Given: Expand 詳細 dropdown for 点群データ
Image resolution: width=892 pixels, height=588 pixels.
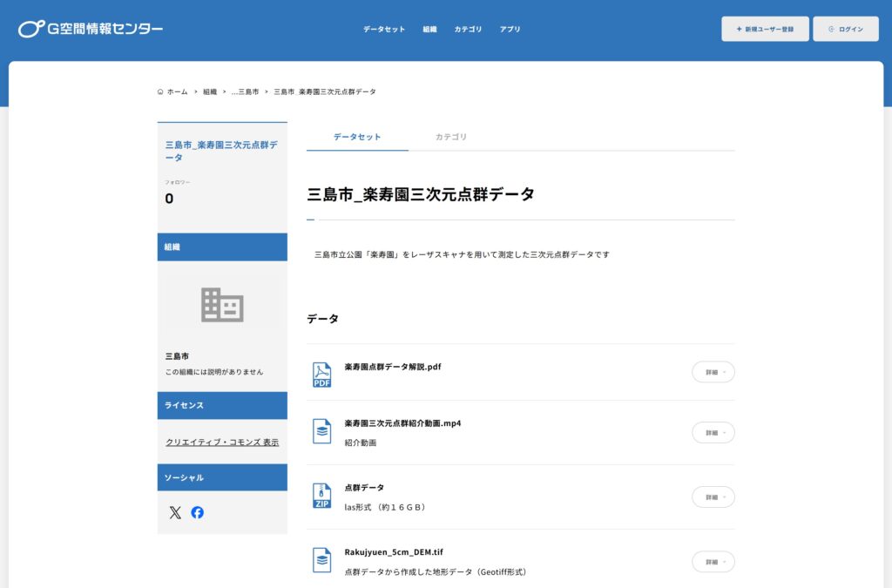Looking at the screenshot, I should [x=713, y=497].
